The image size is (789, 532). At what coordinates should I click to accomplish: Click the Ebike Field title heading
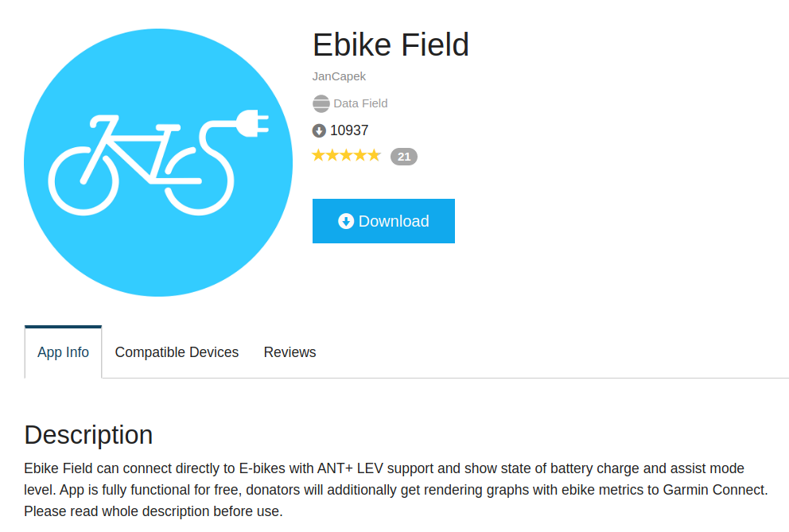point(391,45)
